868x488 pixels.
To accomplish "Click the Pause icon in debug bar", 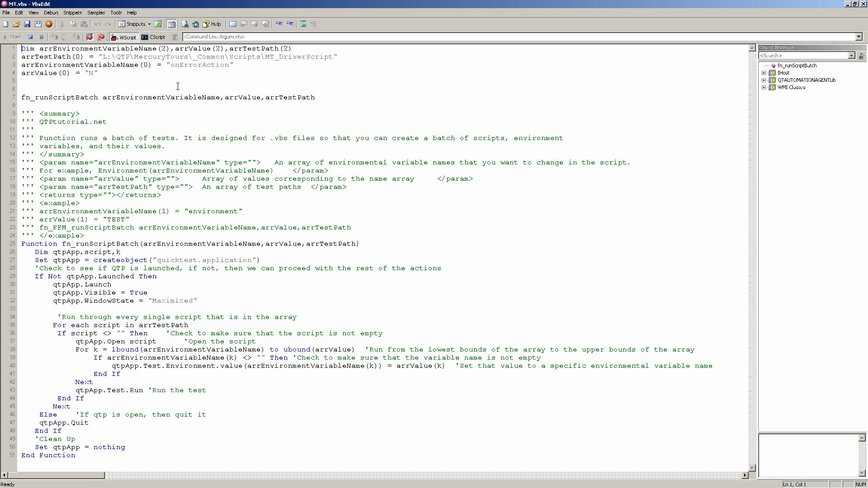I will coord(42,37).
